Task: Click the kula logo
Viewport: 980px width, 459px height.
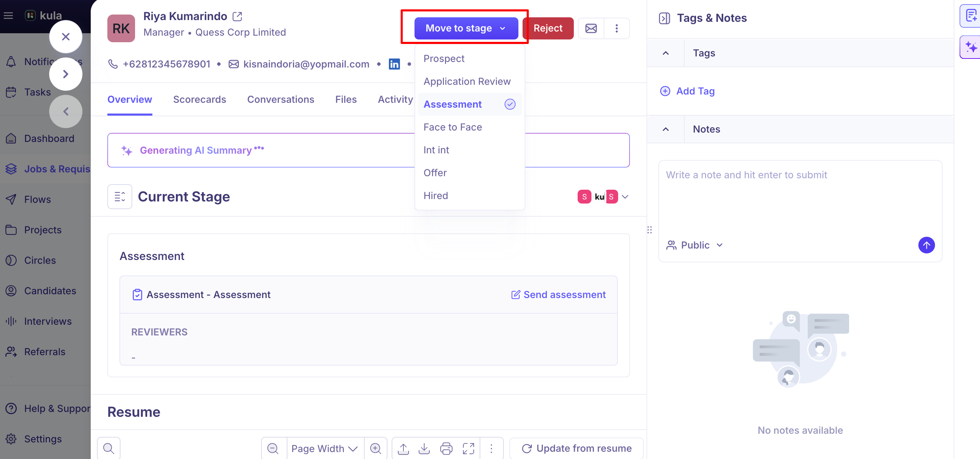Action: [43, 16]
